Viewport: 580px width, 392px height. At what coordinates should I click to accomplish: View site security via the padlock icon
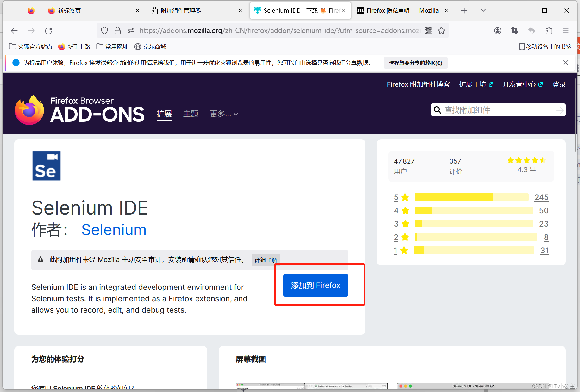pos(118,30)
